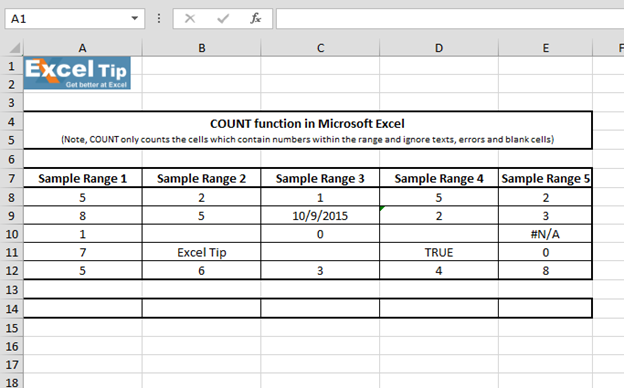624x388 pixels.
Task: Click the Excel Tip logo image
Action: point(77,73)
